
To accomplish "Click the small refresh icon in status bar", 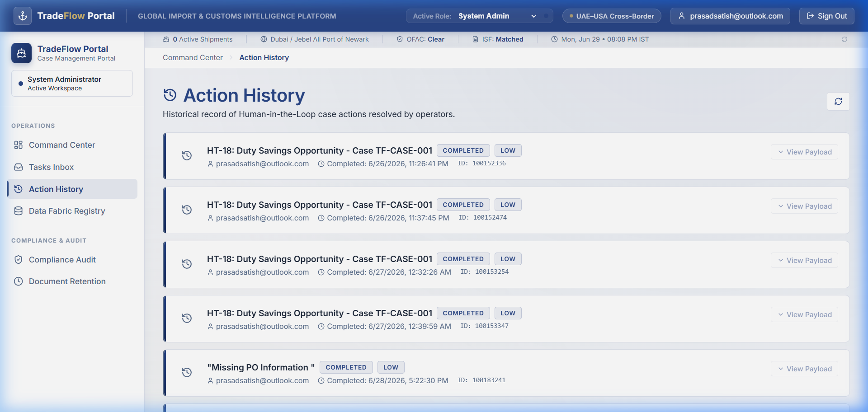I will [844, 39].
